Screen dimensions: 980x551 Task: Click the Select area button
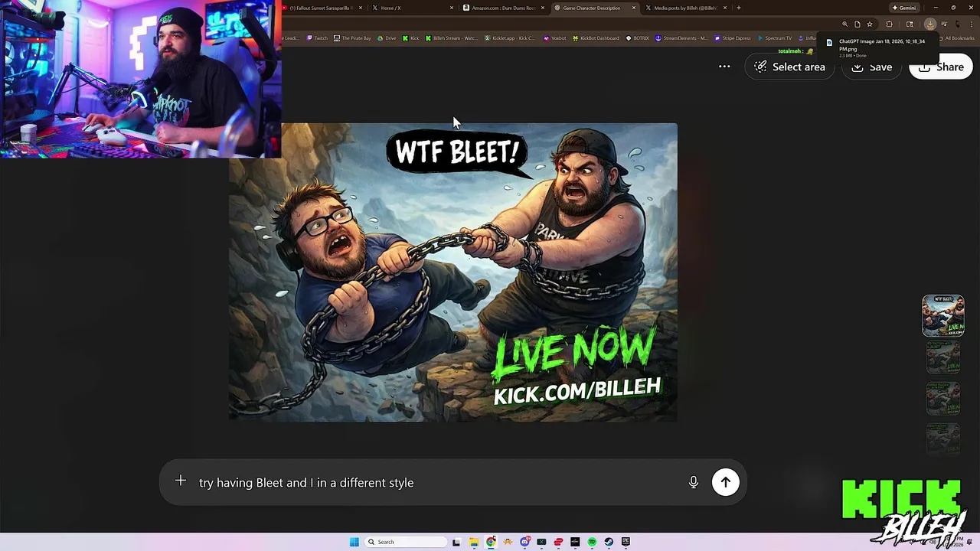789,67
